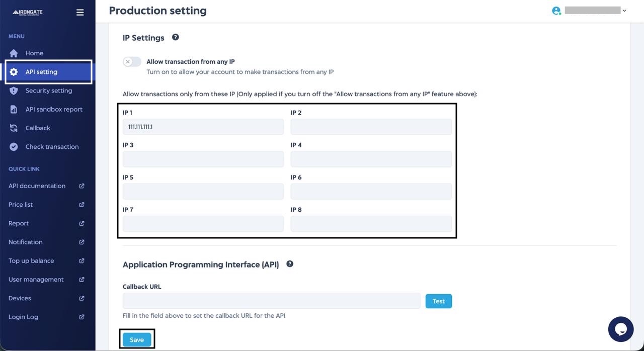Click the Save button
644x351 pixels.
[137, 339]
